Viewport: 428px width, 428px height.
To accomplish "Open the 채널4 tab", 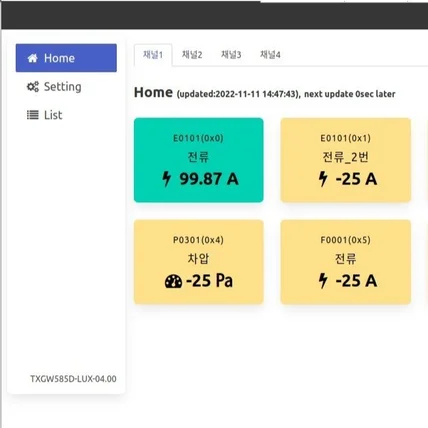I will (x=270, y=55).
